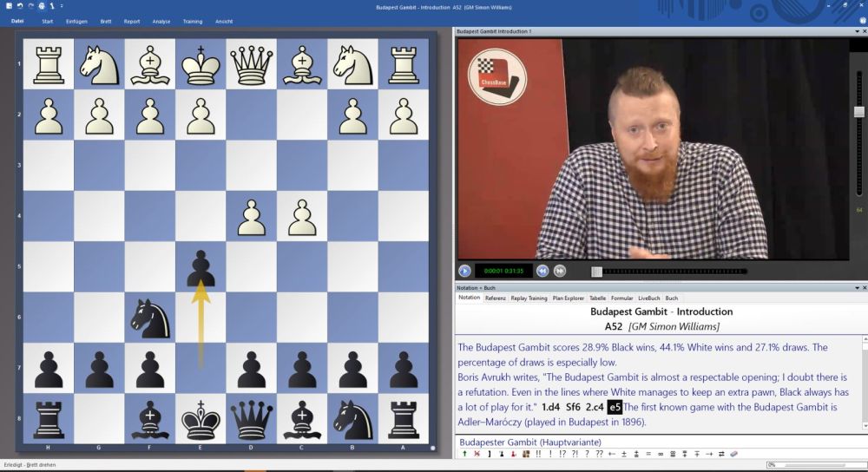
Task: Click the save icon in quick access toolbar
Action: click(9, 5)
